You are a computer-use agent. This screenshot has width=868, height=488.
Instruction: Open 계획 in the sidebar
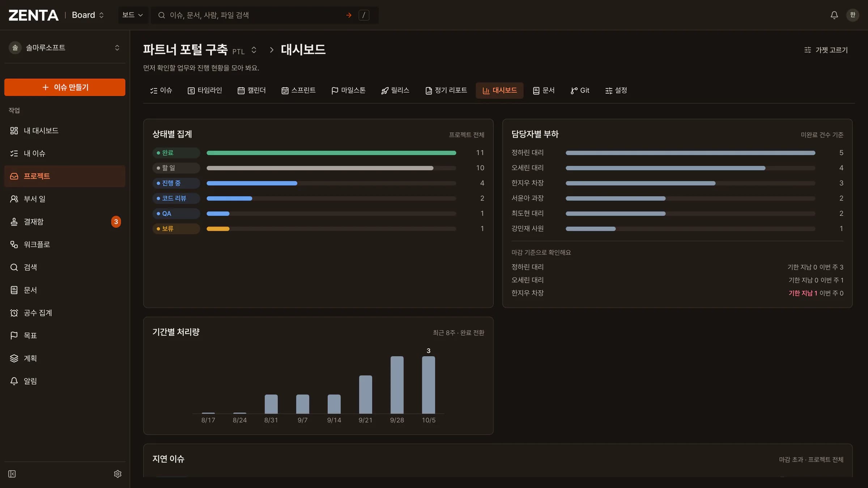click(x=65, y=358)
